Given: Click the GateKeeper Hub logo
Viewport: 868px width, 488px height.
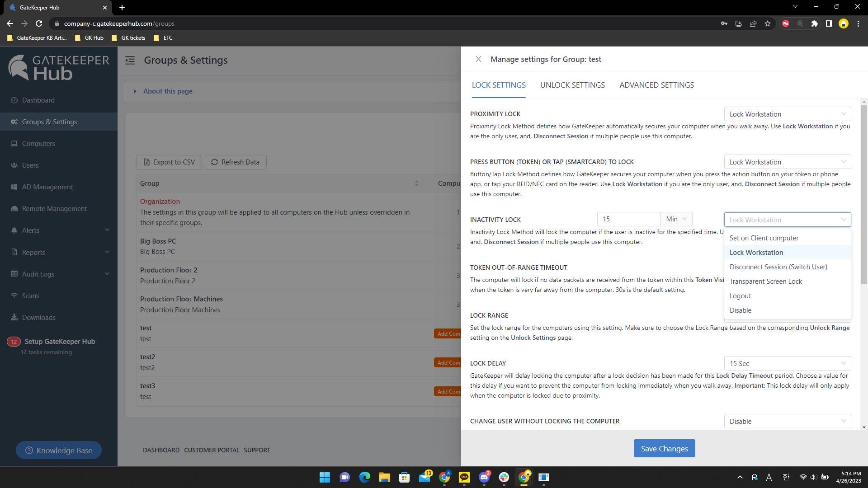Looking at the screenshot, I should 59,67.
